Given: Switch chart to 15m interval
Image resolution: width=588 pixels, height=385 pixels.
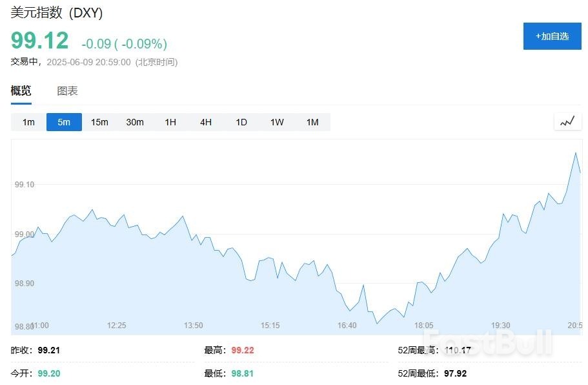Looking at the screenshot, I should pyautogui.click(x=99, y=122).
